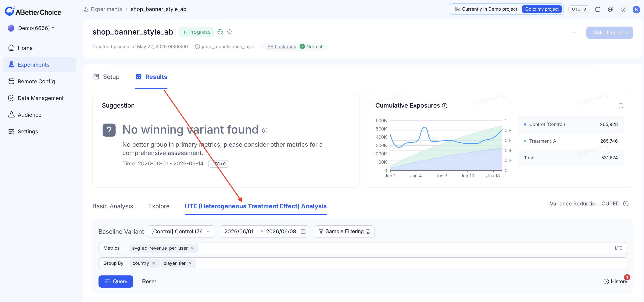Viewport: 644px width, 302px height.
Task: Click the In Progress status badge
Action: pyautogui.click(x=196, y=32)
